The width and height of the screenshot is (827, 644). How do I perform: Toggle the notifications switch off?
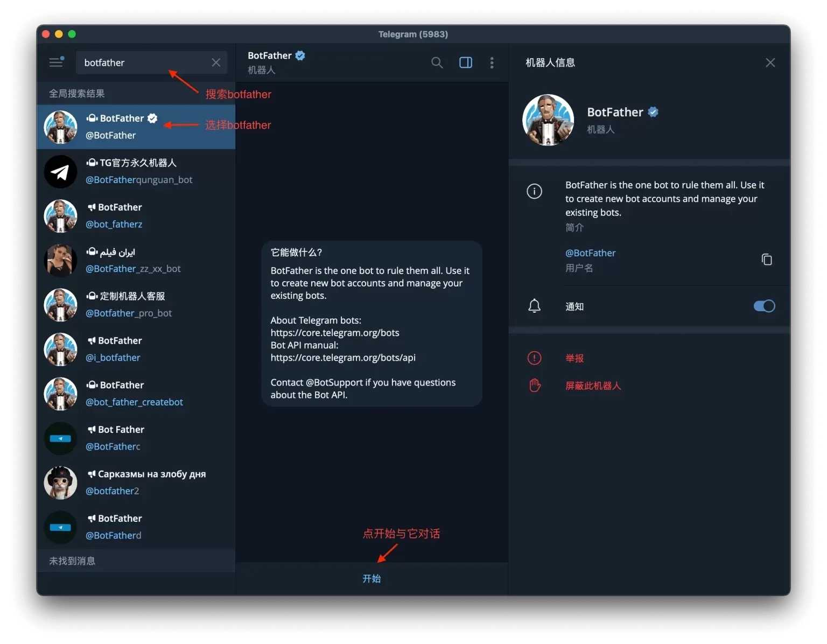pos(764,306)
